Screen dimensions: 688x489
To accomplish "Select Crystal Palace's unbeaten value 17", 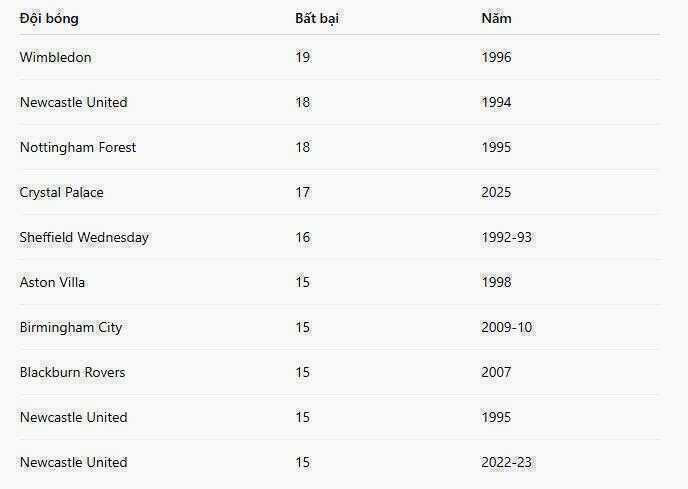I will (303, 192).
